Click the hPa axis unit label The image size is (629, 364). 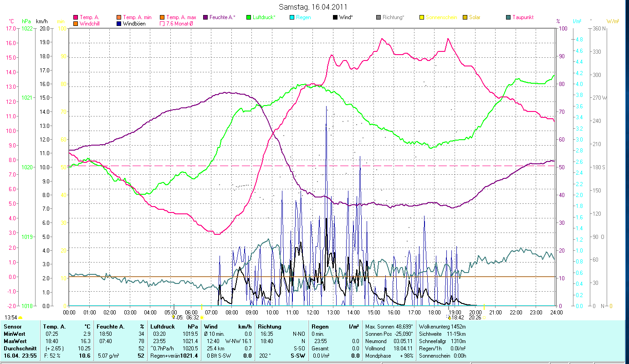point(27,21)
